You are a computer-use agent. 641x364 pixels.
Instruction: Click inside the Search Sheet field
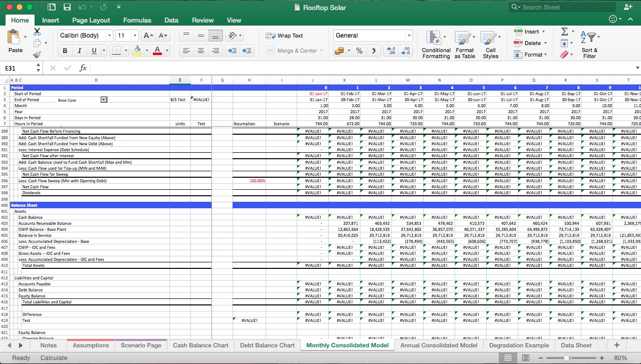coord(561,7)
